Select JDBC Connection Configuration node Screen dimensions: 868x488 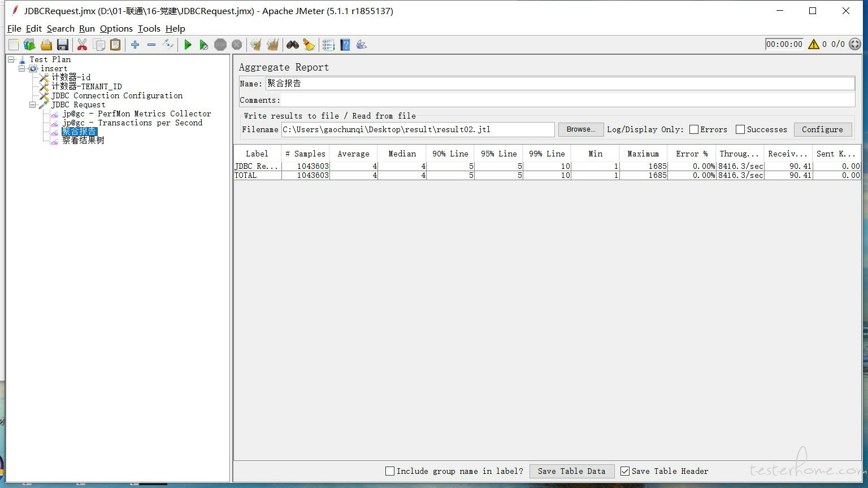[x=117, y=95]
